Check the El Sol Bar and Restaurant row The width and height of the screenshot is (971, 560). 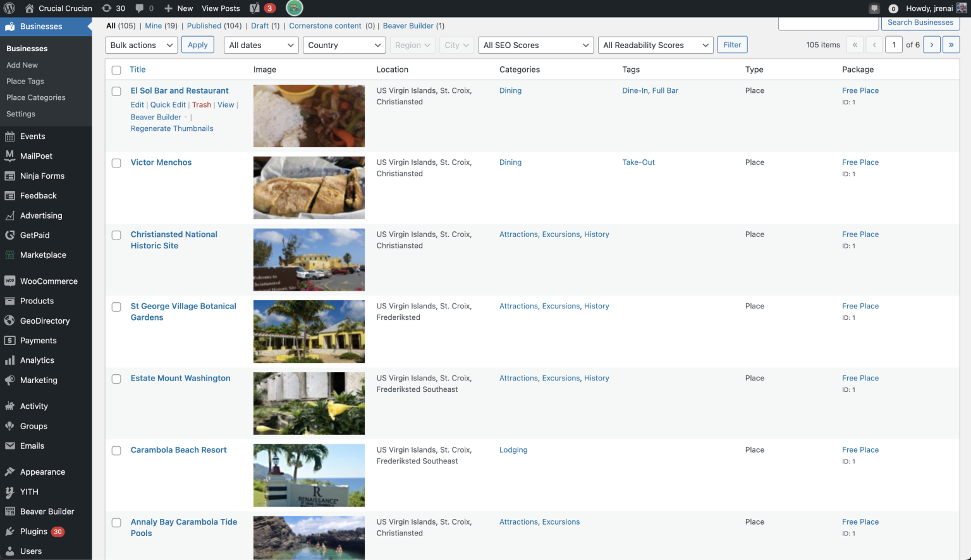point(116,92)
